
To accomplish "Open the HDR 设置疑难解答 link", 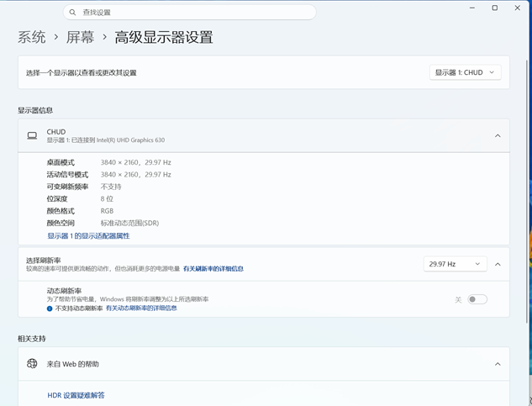I will tap(76, 395).
